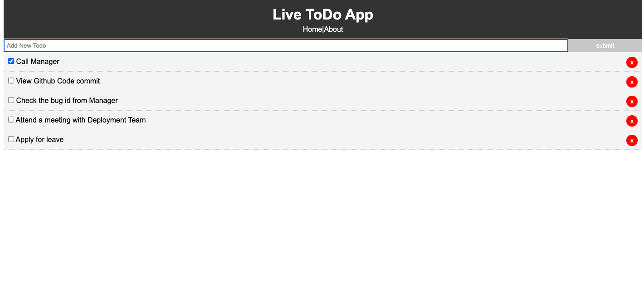Viewport: 644px width, 294px height.
Task: Click the submit button
Action: [x=605, y=45]
